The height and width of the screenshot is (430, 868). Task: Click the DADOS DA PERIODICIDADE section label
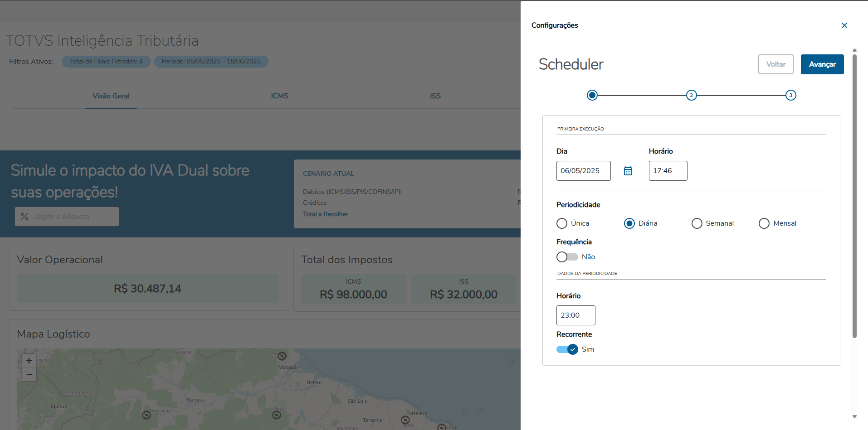coord(587,274)
